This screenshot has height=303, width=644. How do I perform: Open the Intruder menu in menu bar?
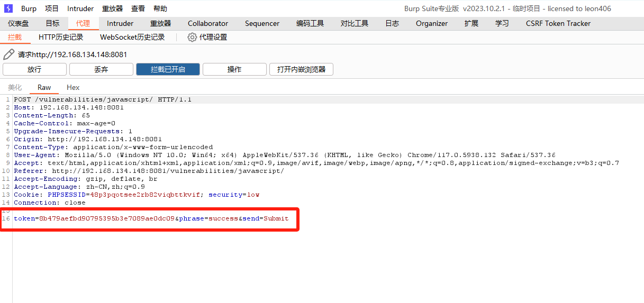80,8
